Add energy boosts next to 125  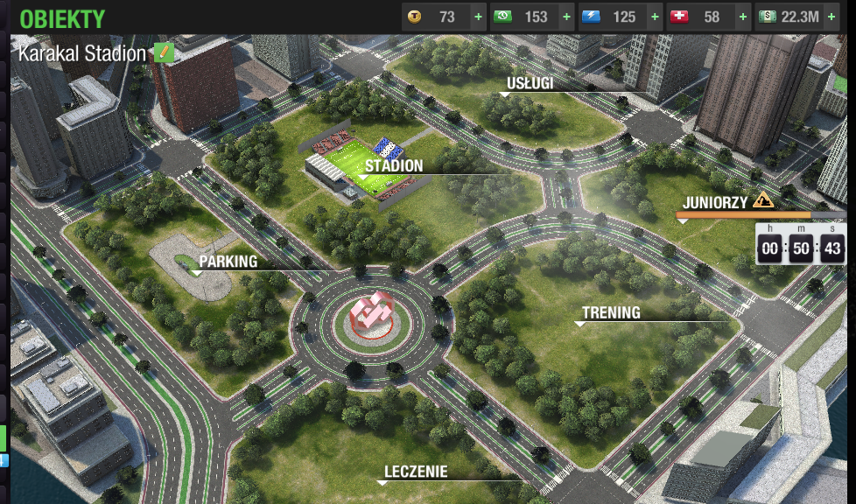pyautogui.click(x=655, y=17)
